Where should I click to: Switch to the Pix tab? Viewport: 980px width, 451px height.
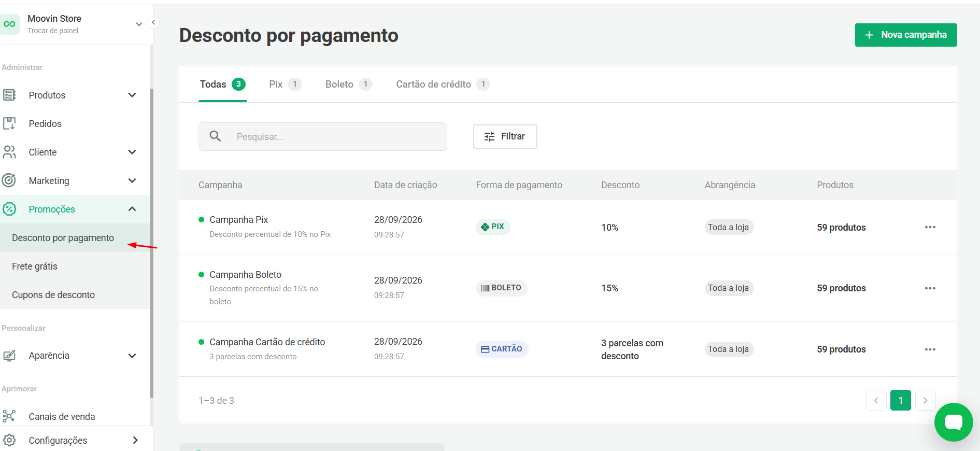click(285, 84)
